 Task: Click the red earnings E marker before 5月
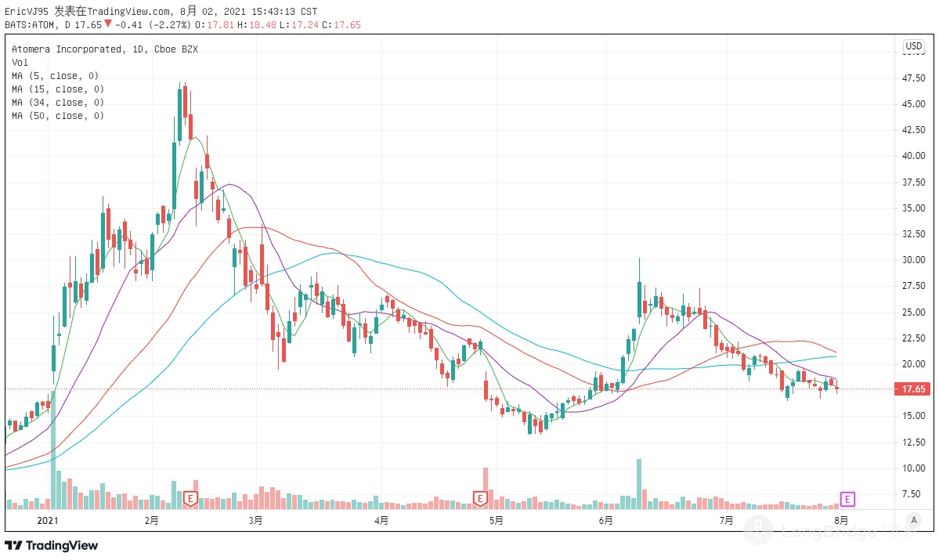tap(480, 498)
